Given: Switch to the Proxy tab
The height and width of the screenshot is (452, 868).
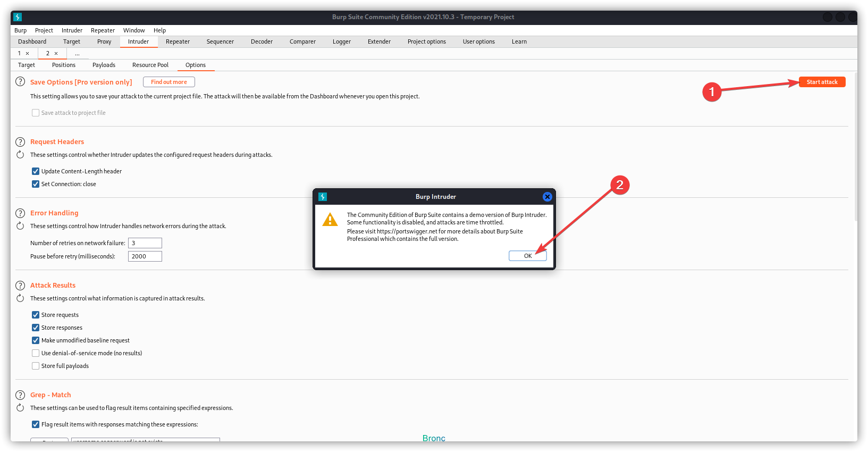Looking at the screenshot, I should [x=104, y=41].
